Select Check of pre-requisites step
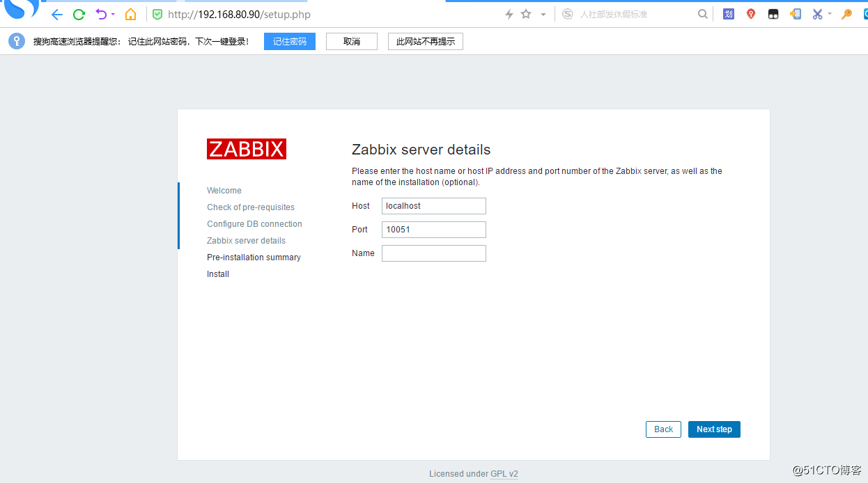The image size is (868, 483). (x=251, y=207)
